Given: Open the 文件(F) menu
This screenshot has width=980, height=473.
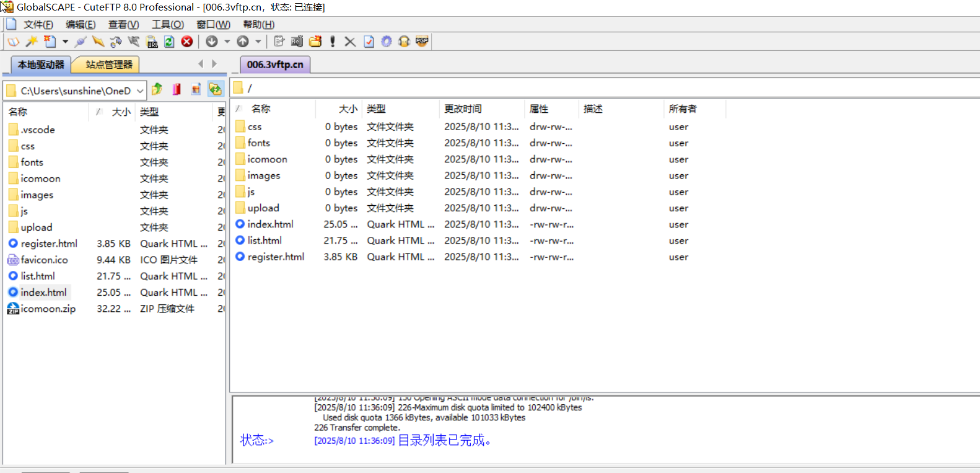Looking at the screenshot, I should tap(38, 24).
